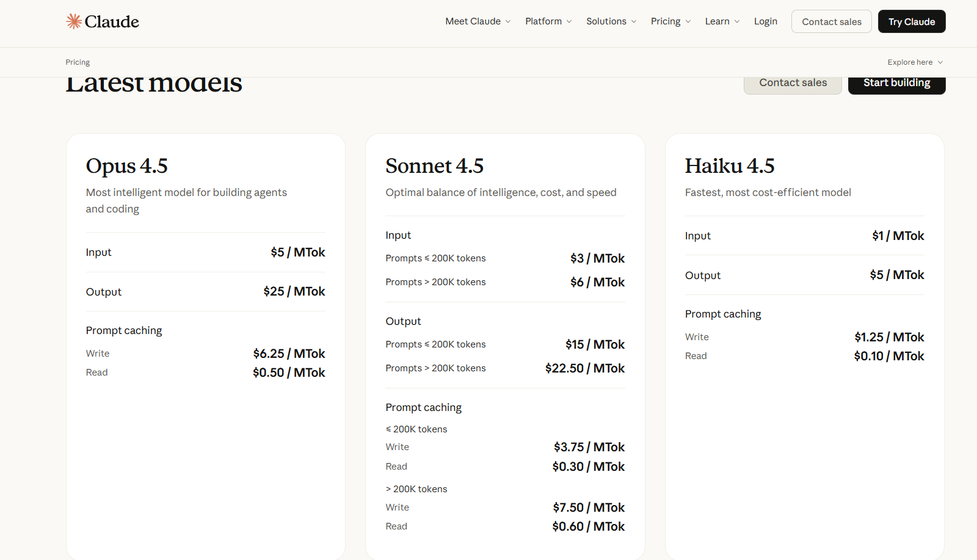The height and width of the screenshot is (560, 977).
Task: Click 'Optimal balance of intelligence, cost, and speed'
Action: click(501, 192)
